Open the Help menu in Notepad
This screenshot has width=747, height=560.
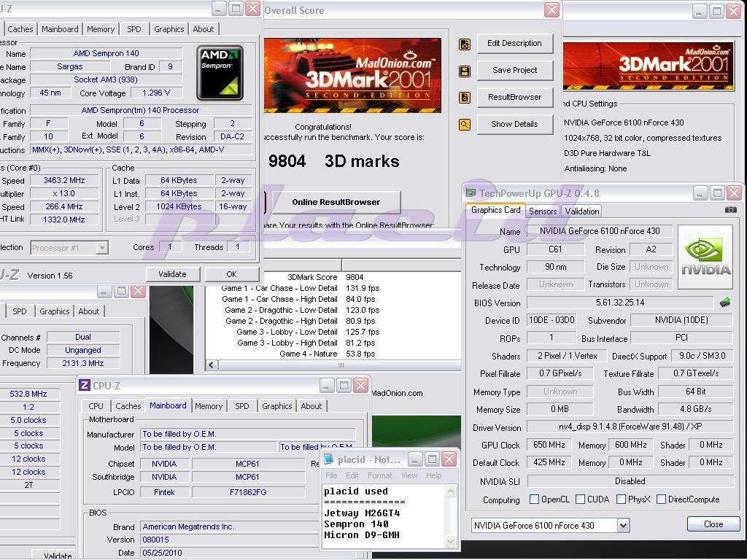433,475
